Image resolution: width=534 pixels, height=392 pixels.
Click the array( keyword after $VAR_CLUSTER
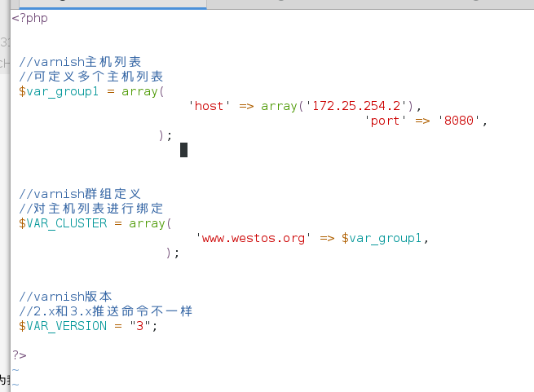pos(150,223)
